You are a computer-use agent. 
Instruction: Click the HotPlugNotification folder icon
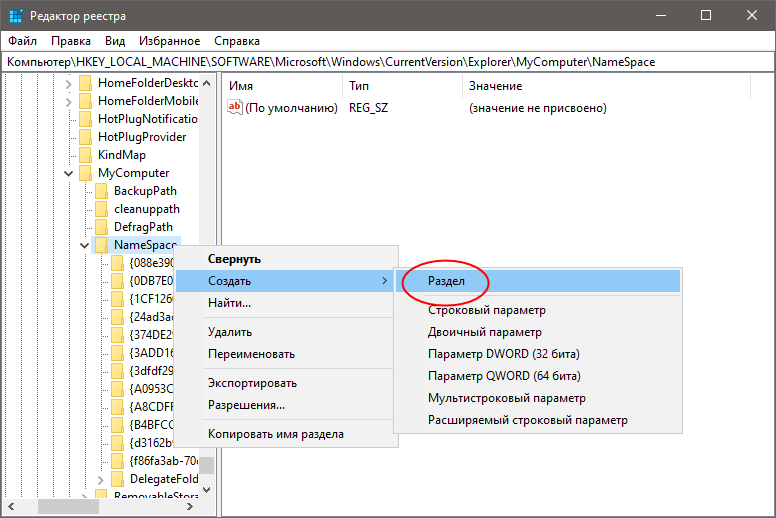(86, 119)
